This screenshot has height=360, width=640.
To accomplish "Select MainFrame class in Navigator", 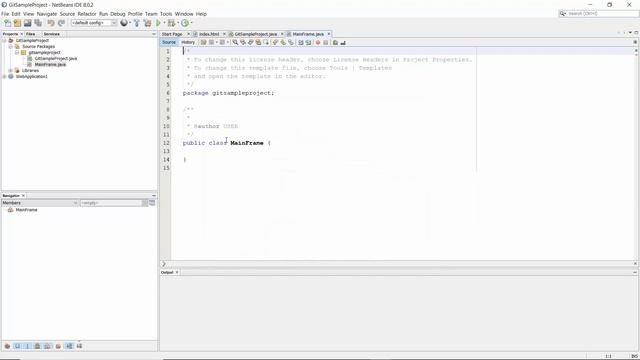I will (26, 210).
